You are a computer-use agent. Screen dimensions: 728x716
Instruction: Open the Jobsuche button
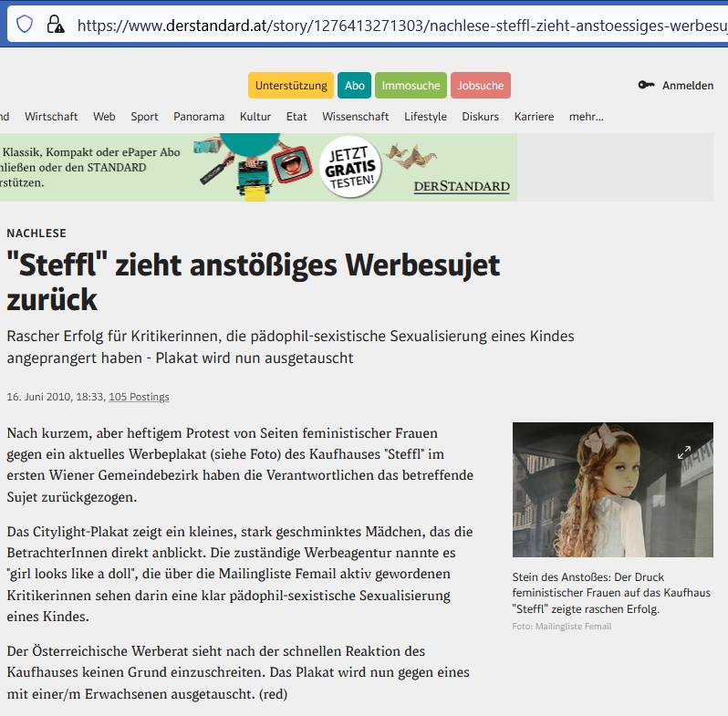pyautogui.click(x=480, y=86)
